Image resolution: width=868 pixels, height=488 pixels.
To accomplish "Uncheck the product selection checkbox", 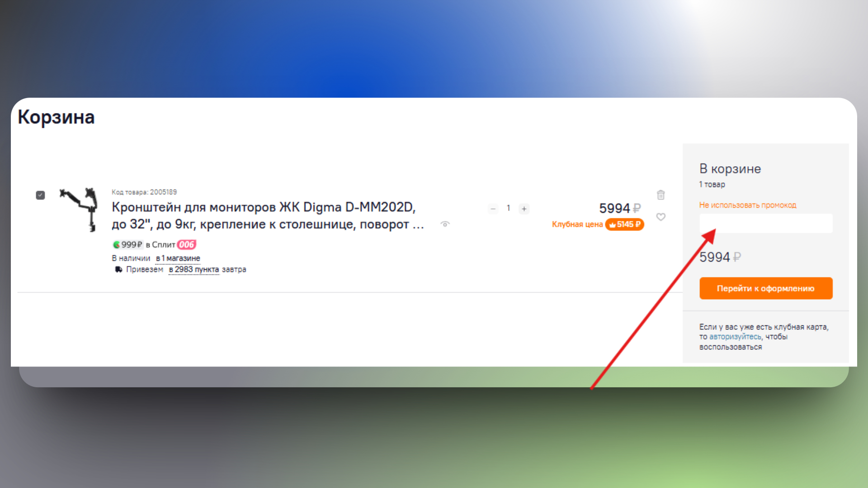I will [40, 195].
